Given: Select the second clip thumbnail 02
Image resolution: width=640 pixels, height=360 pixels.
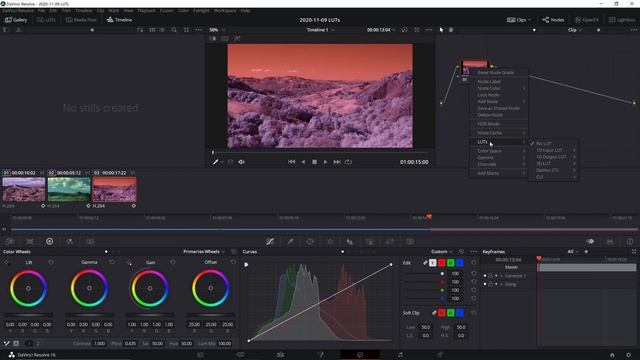Looking at the screenshot, I should [69, 189].
